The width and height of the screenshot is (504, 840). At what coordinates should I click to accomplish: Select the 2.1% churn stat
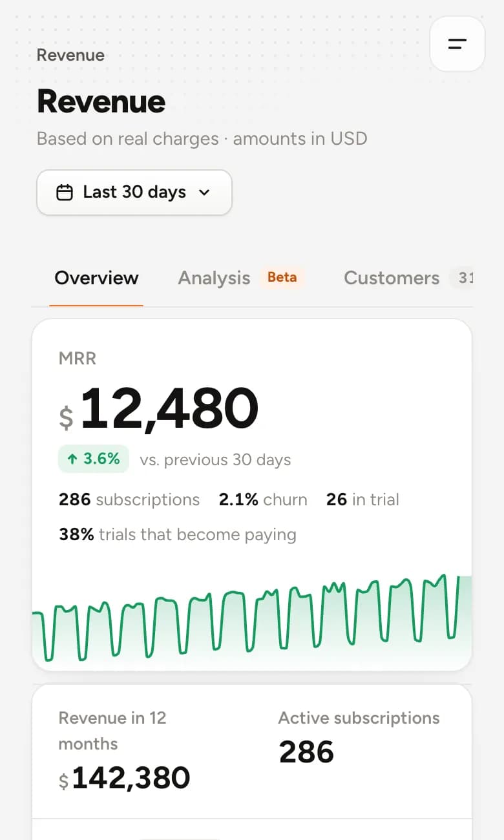point(263,499)
